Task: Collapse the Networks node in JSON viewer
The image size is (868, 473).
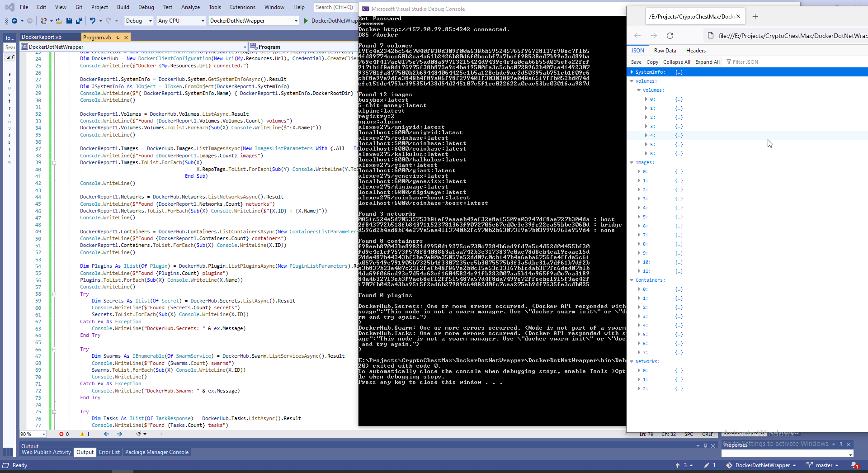Action: [x=632, y=361]
